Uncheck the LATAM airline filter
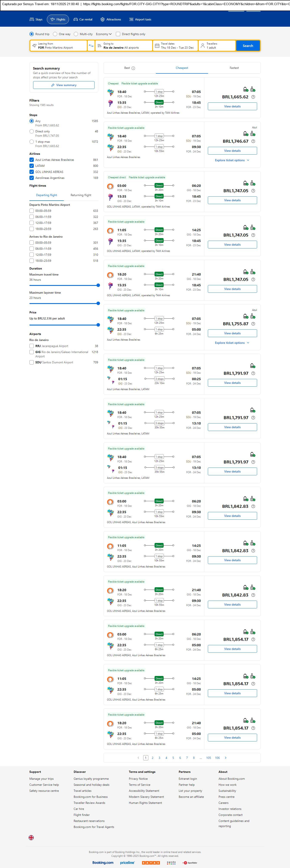Viewport: 290px width, 868px height. pyautogui.click(x=32, y=166)
